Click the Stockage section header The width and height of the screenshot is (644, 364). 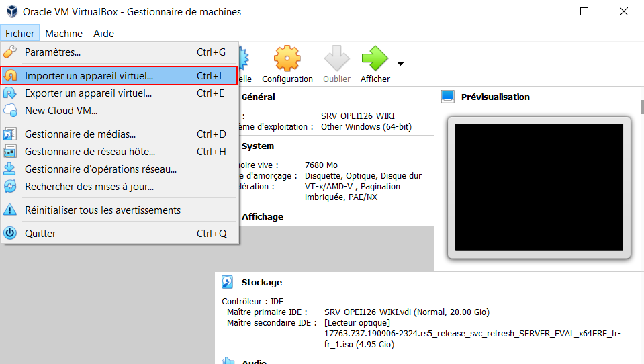[262, 282]
